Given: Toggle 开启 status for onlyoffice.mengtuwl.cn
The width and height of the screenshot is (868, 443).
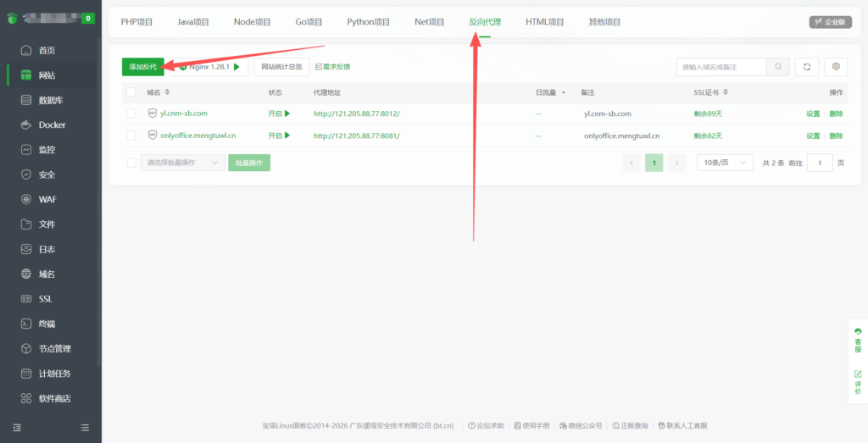Looking at the screenshot, I should coord(279,136).
